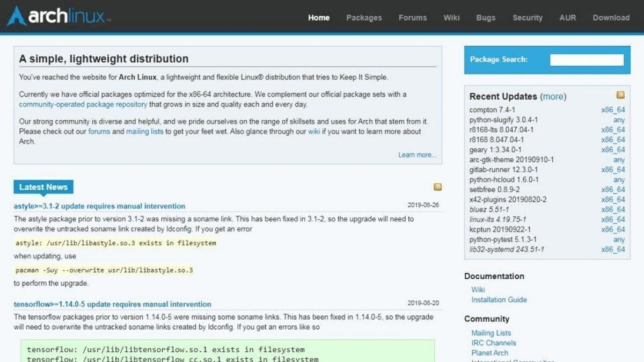
Task: Click the x86_64 link for compton
Action: pyautogui.click(x=613, y=110)
